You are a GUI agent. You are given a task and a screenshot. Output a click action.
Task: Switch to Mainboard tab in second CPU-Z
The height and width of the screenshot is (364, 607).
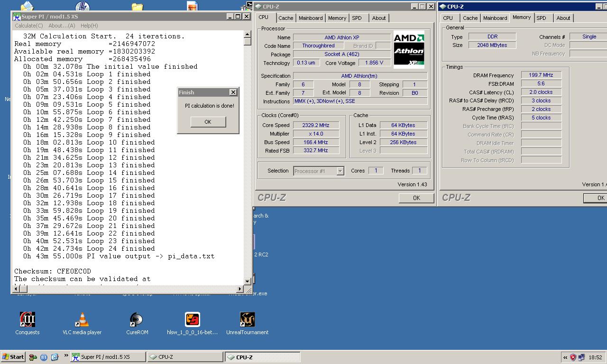click(495, 18)
